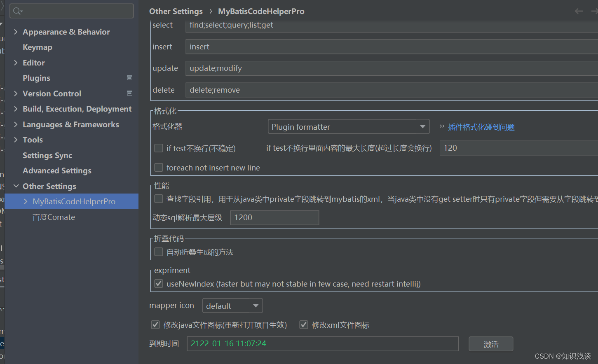Viewport: 598px width, 364px height.
Task: Click the double-chevron icon before the formatter help link
Action: [x=442, y=126]
